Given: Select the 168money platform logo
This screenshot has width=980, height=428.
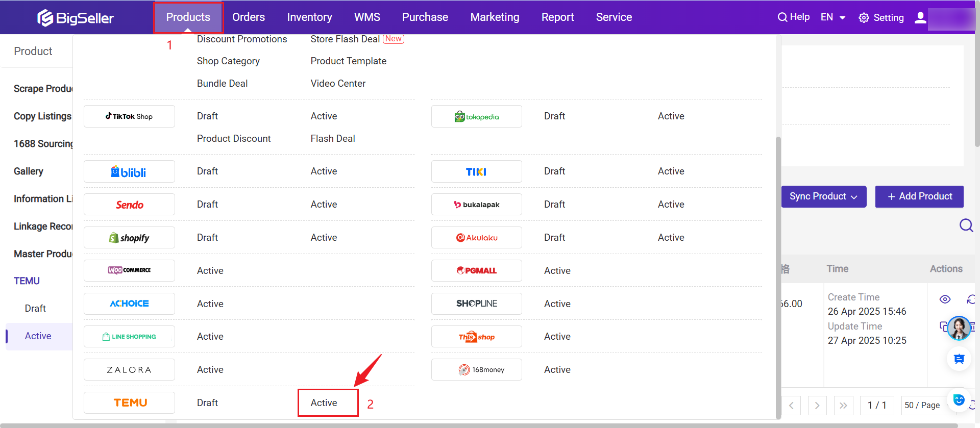Looking at the screenshot, I should coord(477,370).
